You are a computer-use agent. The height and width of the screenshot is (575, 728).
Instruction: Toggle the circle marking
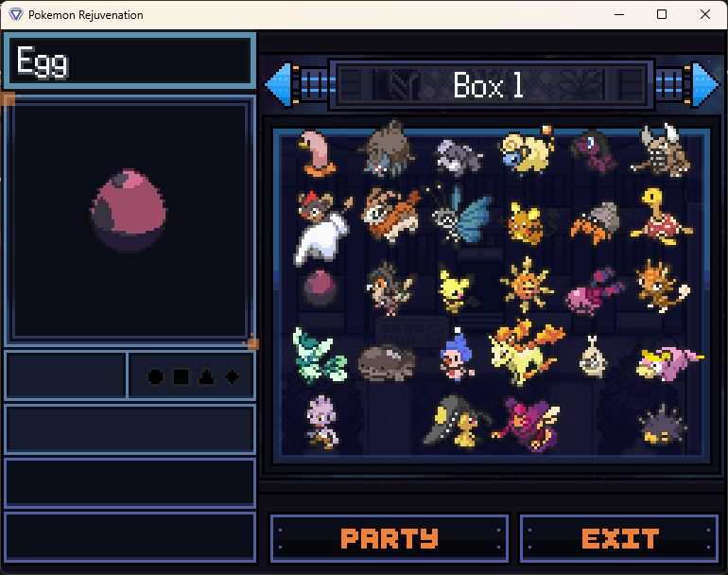click(x=156, y=376)
